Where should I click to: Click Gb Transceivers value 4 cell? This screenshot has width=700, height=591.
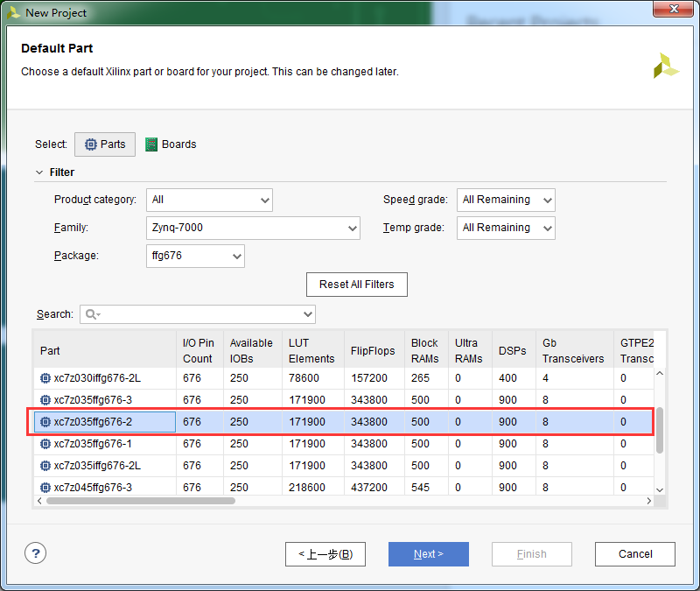[x=575, y=378]
